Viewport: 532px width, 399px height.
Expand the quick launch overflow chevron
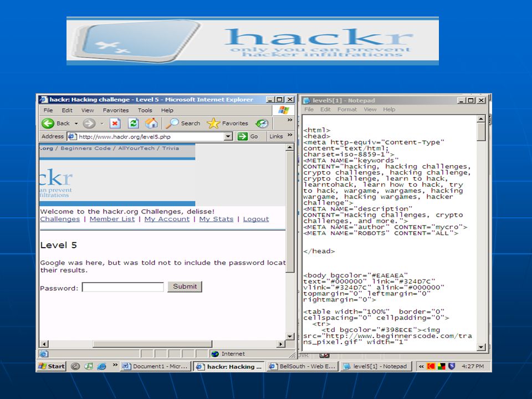coord(115,365)
